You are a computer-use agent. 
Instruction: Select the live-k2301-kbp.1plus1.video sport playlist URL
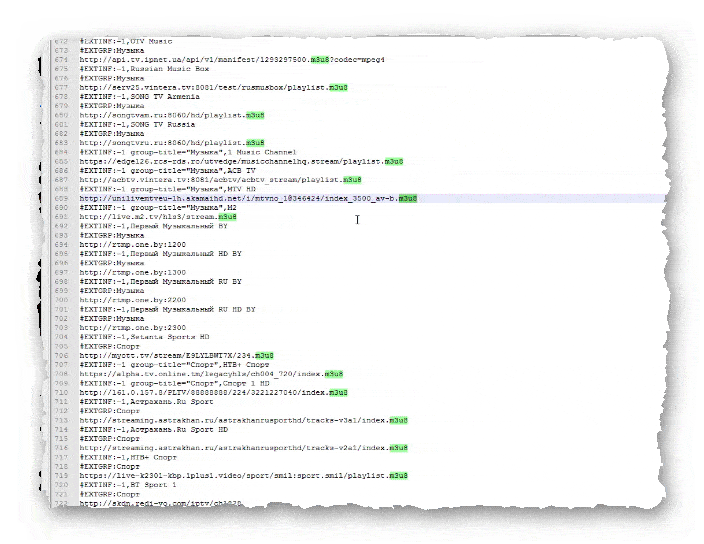tap(243, 476)
